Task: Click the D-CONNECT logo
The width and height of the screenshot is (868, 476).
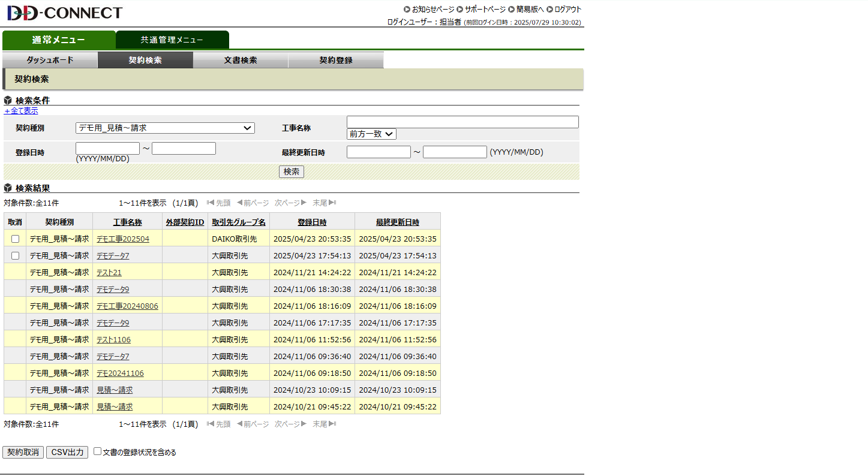Action: pos(62,12)
